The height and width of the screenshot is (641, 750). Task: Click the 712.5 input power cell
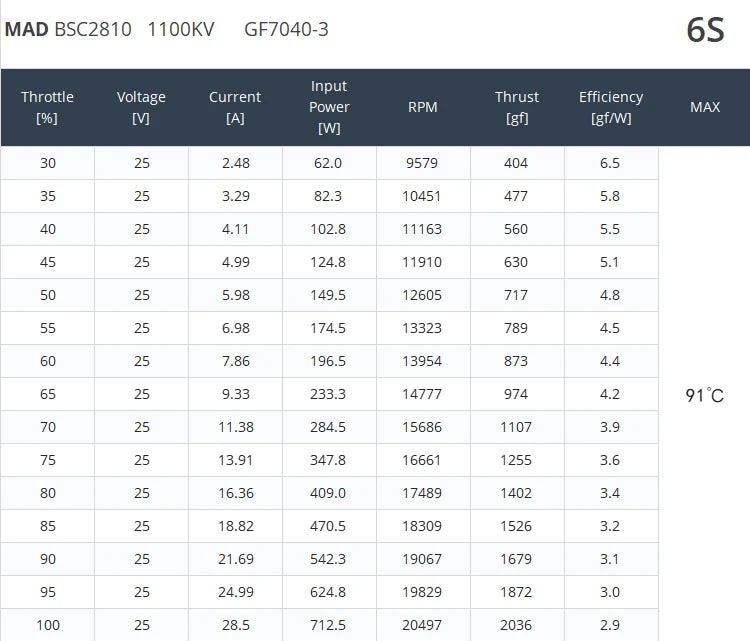point(328,625)
